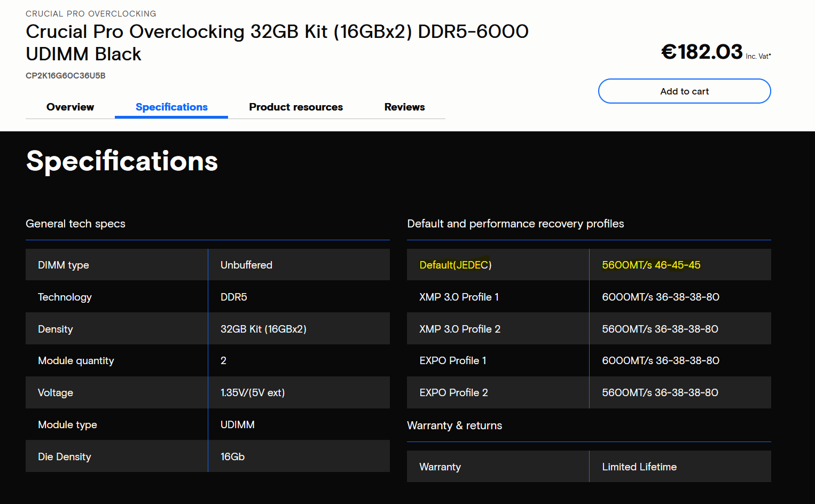The width and height of the screenshot is (815, 504).
Task: Click XMP 3.0 Profile 1 timing value
Action: pos(661,297)
